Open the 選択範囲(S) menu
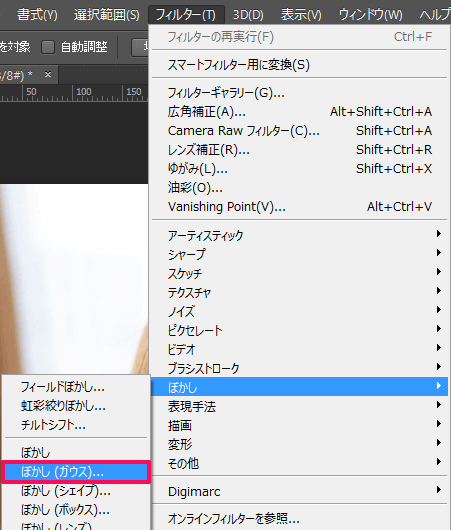This screenshot has height=530, width=451. [106, 15]
